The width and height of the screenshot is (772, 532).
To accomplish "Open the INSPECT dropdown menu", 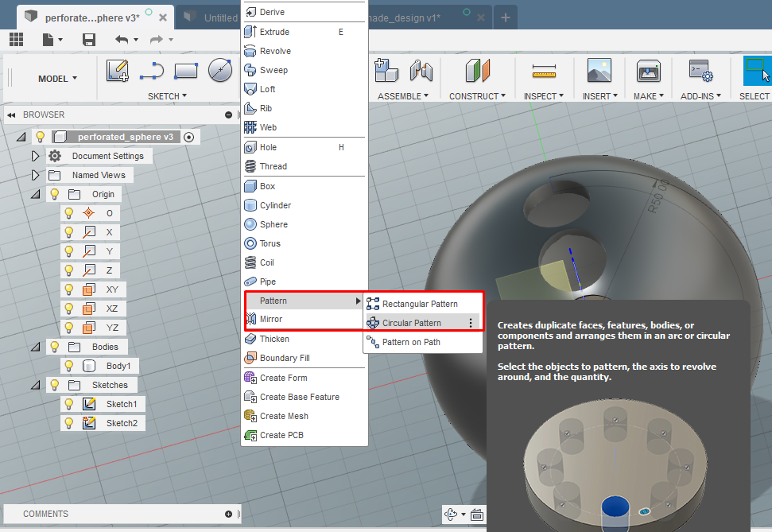I will (544, 96).
